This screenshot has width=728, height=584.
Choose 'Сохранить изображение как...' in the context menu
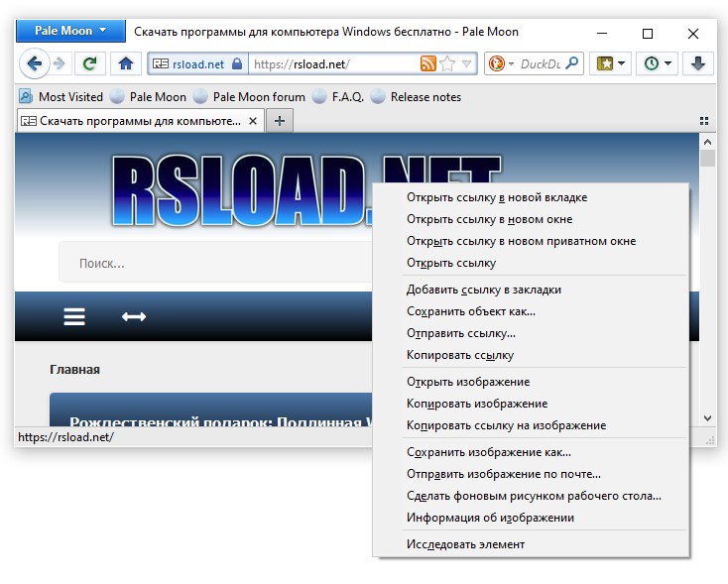coord(488,452)
